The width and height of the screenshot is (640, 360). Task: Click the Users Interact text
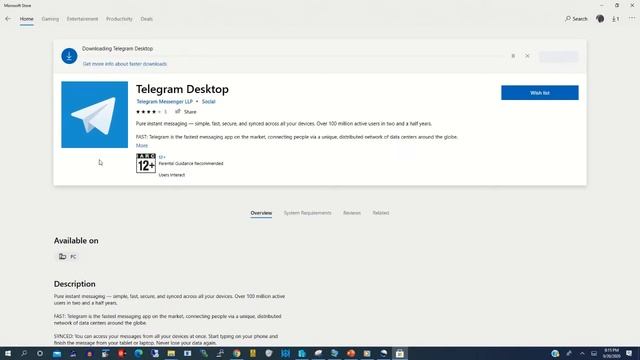(x=172, y=175)
